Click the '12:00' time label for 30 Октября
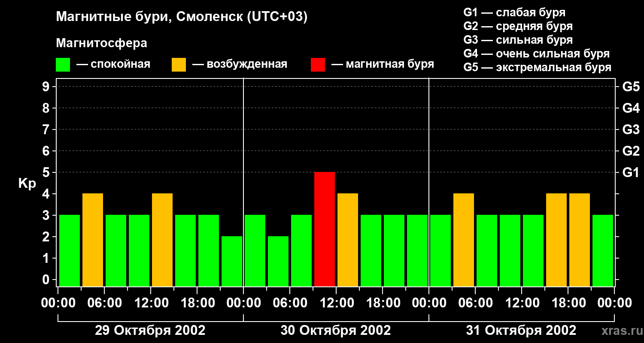This screenshot has width=644, height=343. point(336,303)
